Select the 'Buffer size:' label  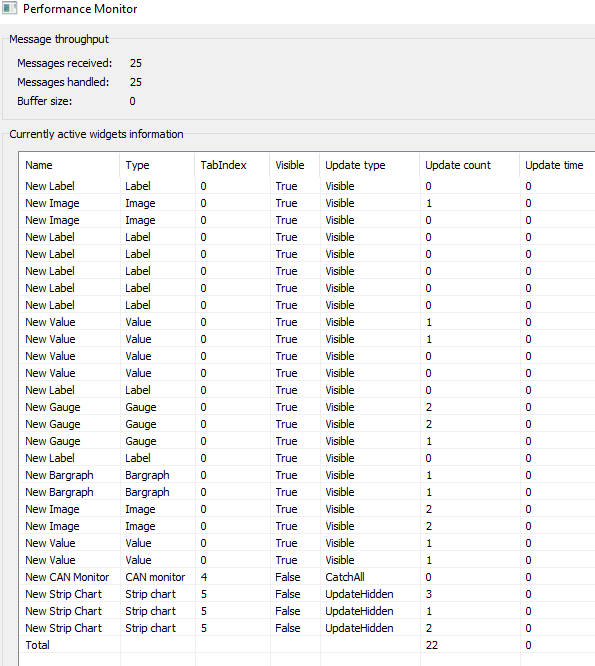tap(45, 101)
